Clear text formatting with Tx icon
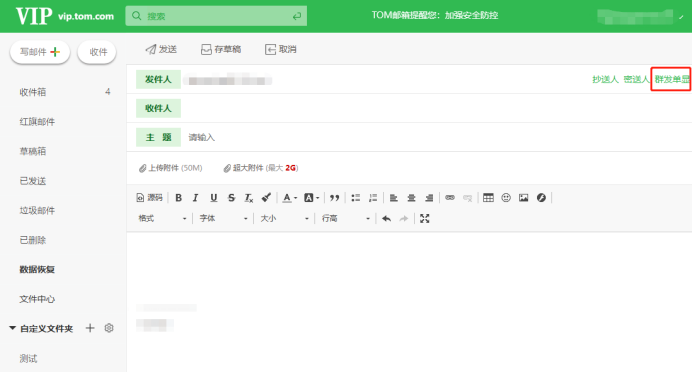 (x=249, y=198)
